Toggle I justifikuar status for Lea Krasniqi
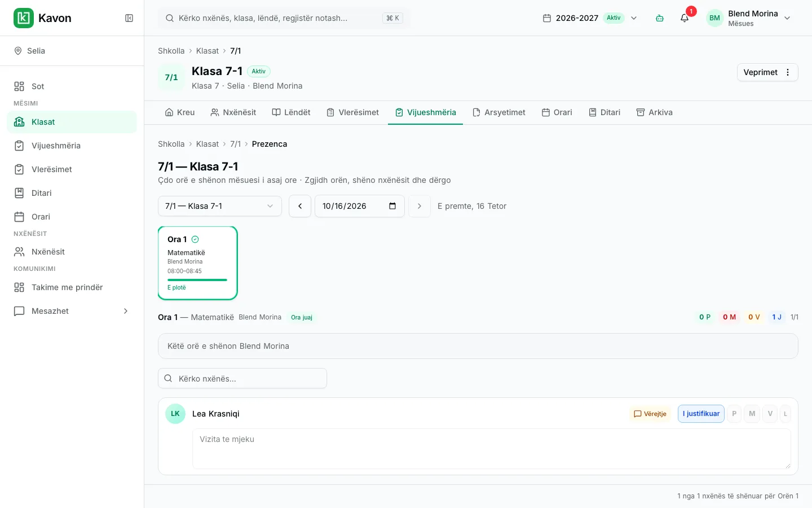 point(701,414)
